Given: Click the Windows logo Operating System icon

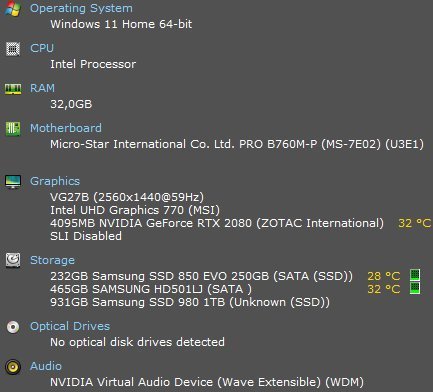Looking at the screenshot, I should point(13,8).
